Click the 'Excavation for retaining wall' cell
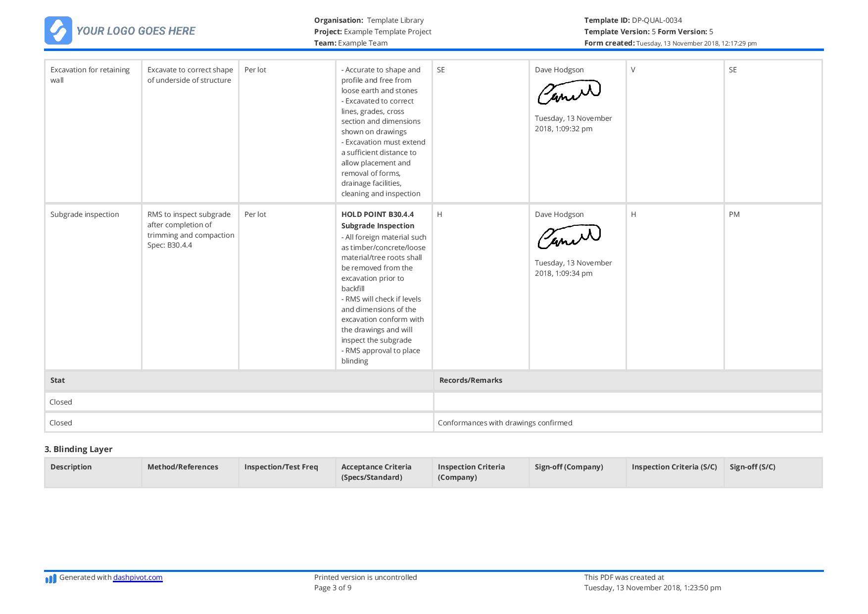 93,131
